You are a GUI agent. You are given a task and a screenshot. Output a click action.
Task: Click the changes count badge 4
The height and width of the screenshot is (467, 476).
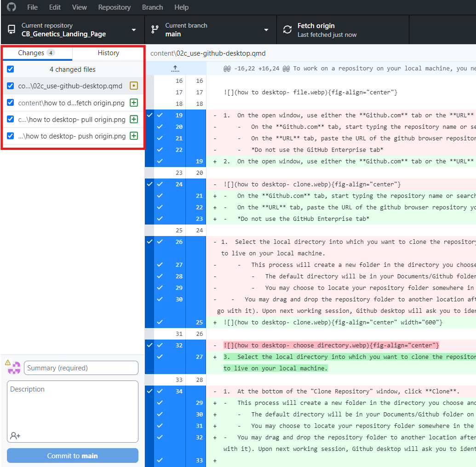51,53
